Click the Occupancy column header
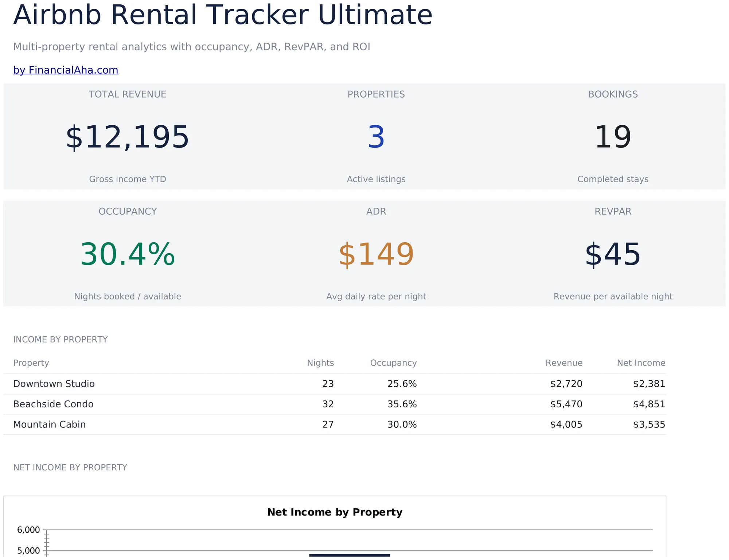Image resolution: width=729 pixels, height=560 pixels. coord(393,363)
